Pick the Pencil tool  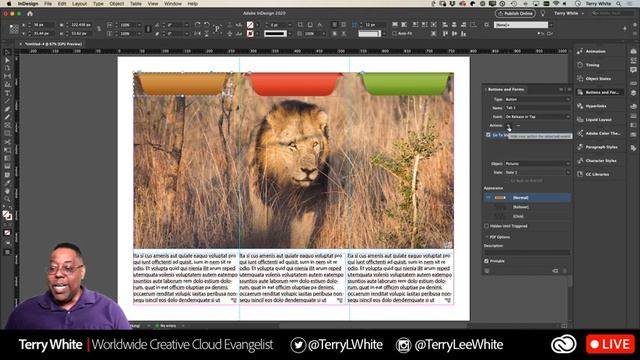click(x=7, y=117)
